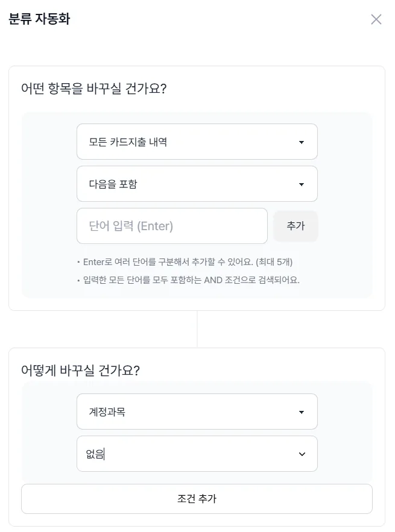Open the 모든 카드지출 내역 dropdown
Image resolution: width=395 pixels, height=532 pixels.
pyautogui.click(x=197, y=142)
